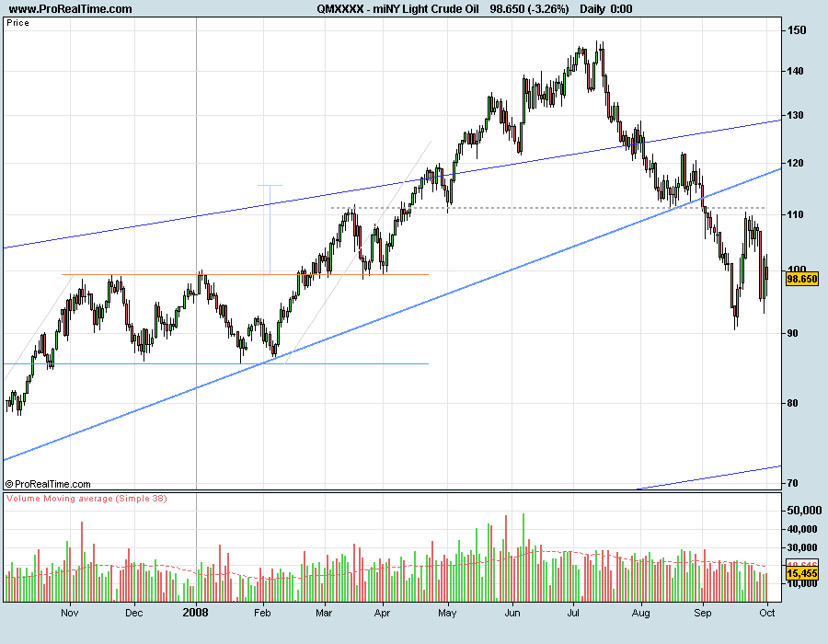Click the 120 price axis label
Image resolution: width=828 pixels, height=644 pixels.
coord(795,164)
